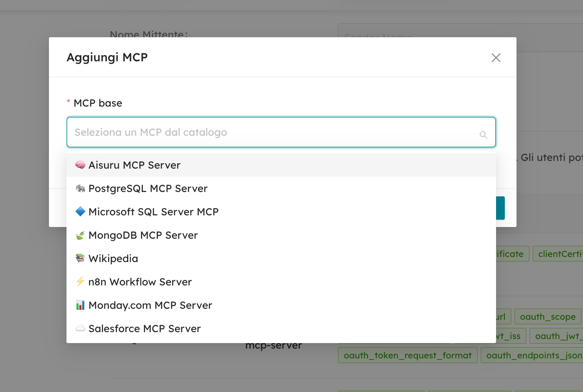Click the elephant icon beside PostgreSQL MCP Server
The width and height of the screenshot is (583, 392).
pyautogui.click(x=80, y=188)
